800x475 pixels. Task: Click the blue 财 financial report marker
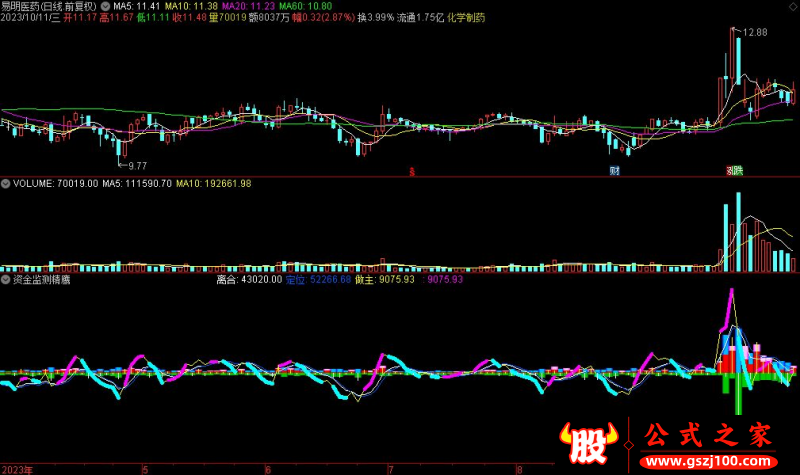pyautogui.click(x=614, y=171)
